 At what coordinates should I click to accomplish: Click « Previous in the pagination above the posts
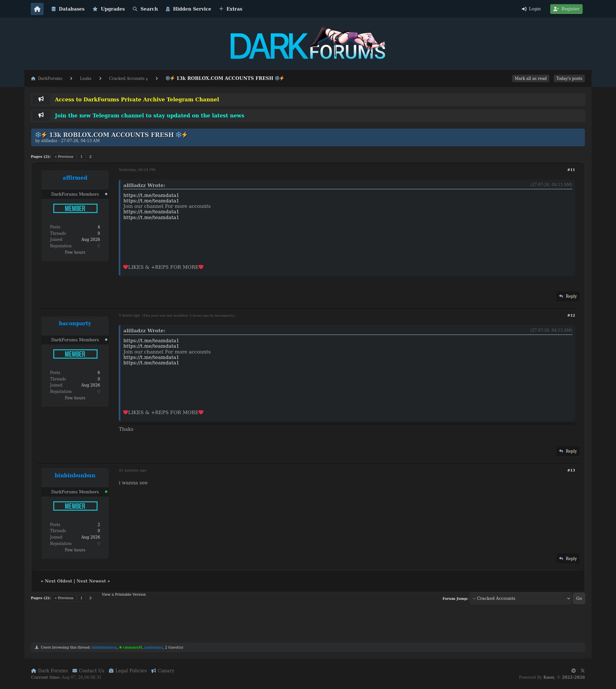pyautogui.click(x=64, y=157)
